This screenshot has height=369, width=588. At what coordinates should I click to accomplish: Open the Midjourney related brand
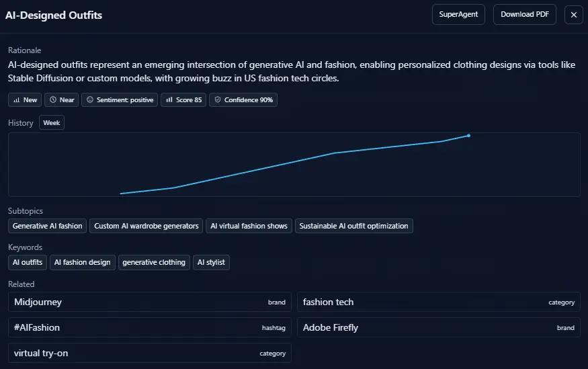(x=149, y=302)
